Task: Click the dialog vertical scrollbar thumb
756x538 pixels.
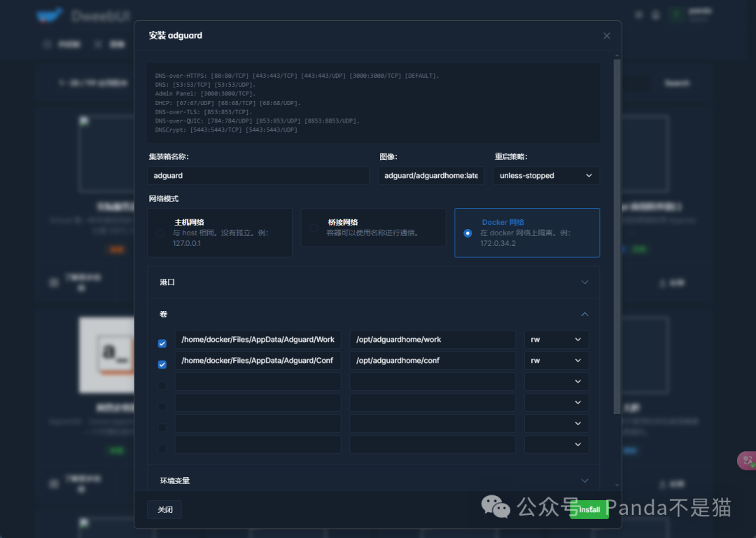Action: (617, 237)
